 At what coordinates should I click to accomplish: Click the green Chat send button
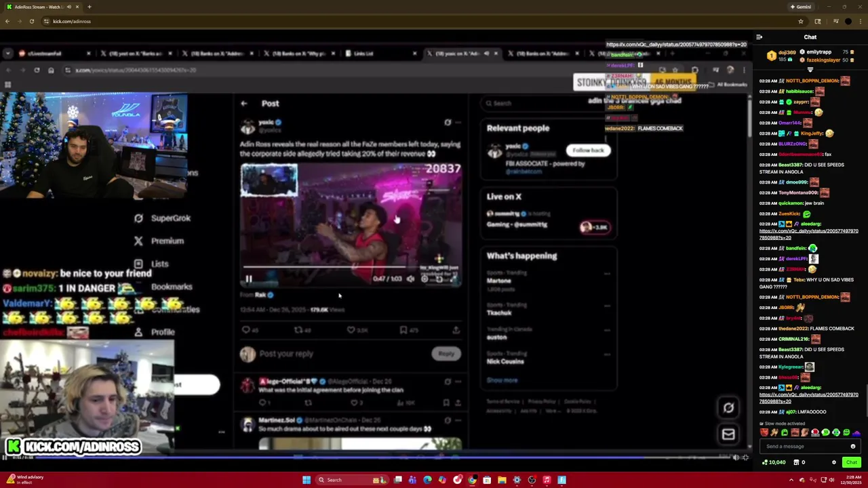[x=852, y=462]
